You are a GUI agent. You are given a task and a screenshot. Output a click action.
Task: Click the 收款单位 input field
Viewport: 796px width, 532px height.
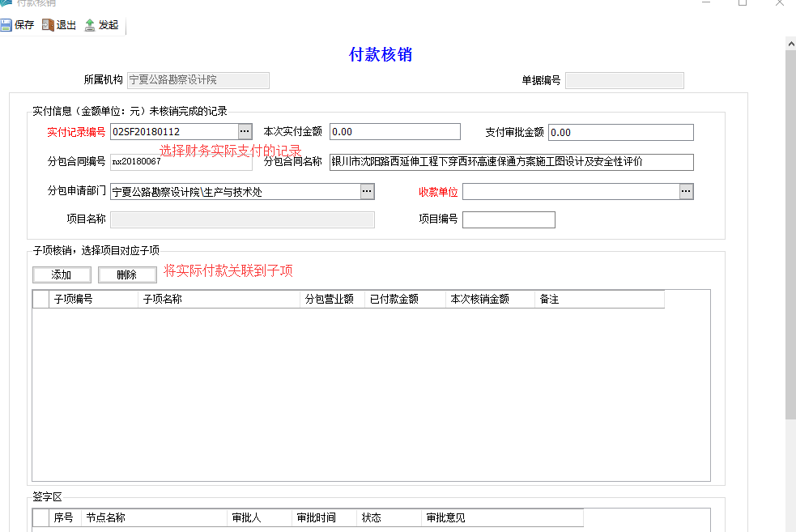point(571,191)
